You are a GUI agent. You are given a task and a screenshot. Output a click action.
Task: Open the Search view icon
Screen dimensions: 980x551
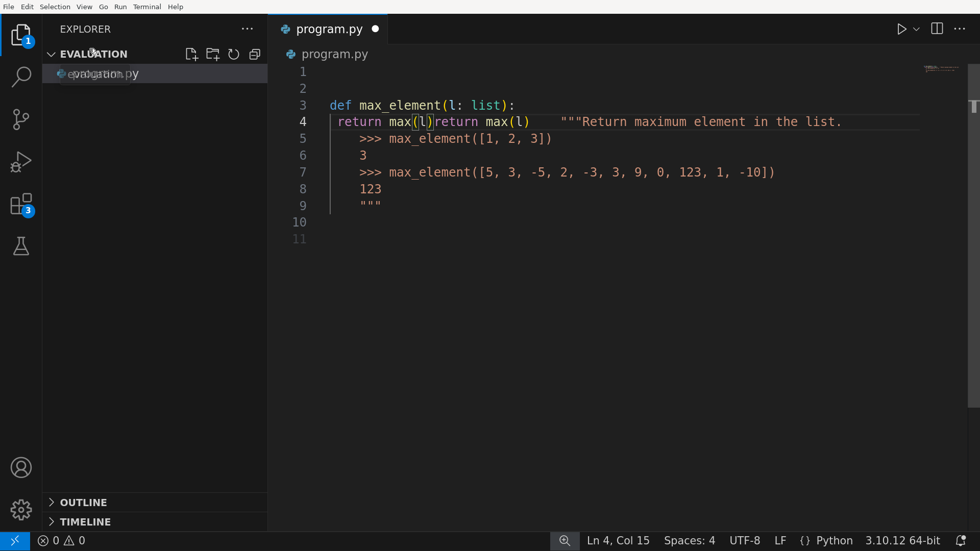point(21,77)
